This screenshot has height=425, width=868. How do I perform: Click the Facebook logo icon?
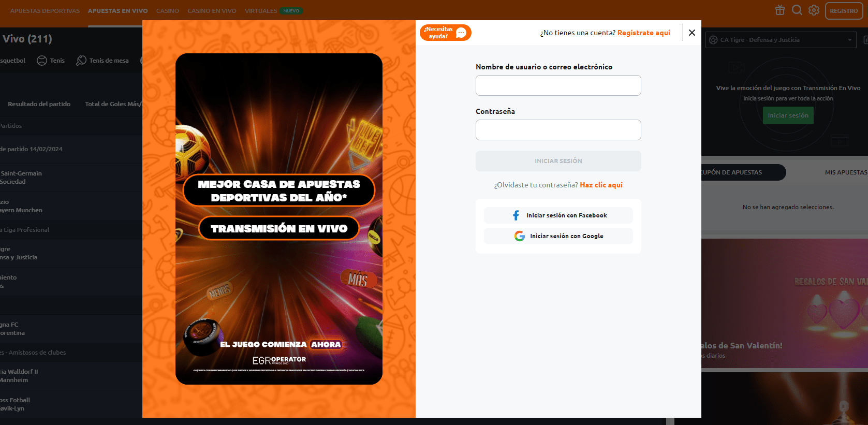click(x=516, y=215)
